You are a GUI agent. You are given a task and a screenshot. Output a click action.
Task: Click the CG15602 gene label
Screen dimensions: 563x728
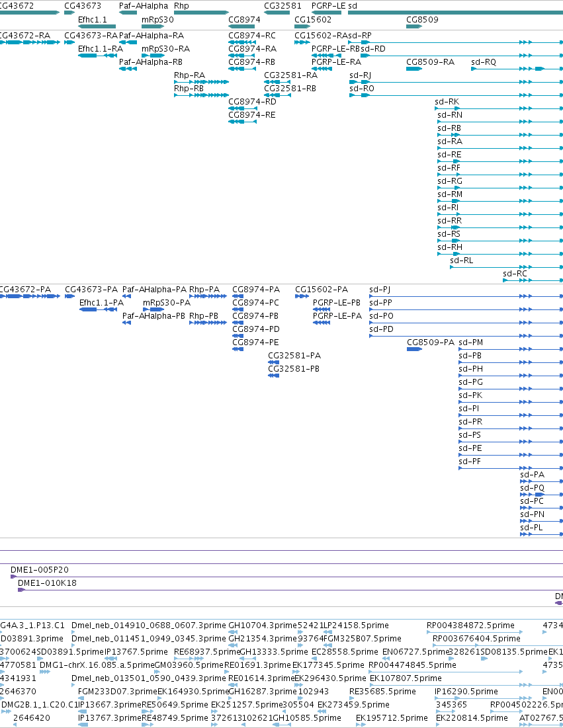[x=313, y=19]
